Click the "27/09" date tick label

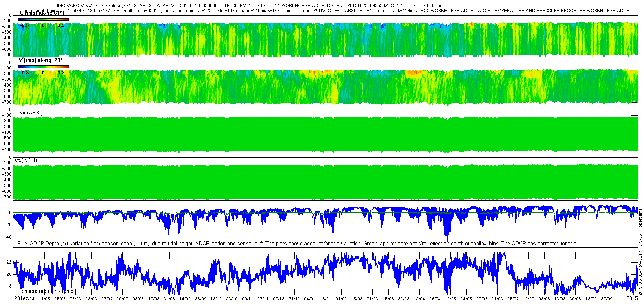(x=607, y=299)
